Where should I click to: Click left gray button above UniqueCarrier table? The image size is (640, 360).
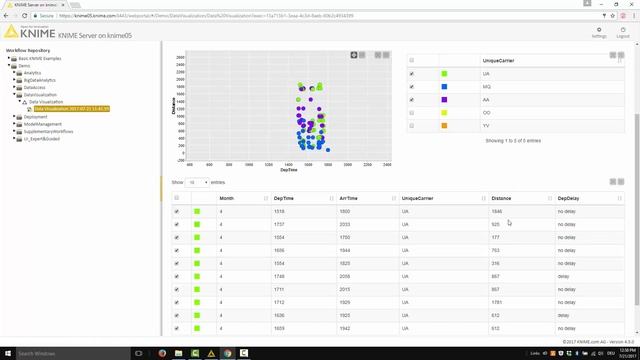click(613, 55)
